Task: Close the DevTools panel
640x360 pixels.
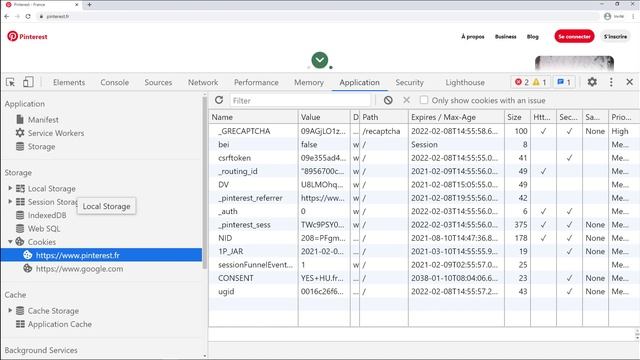Action: click(629, 82)
